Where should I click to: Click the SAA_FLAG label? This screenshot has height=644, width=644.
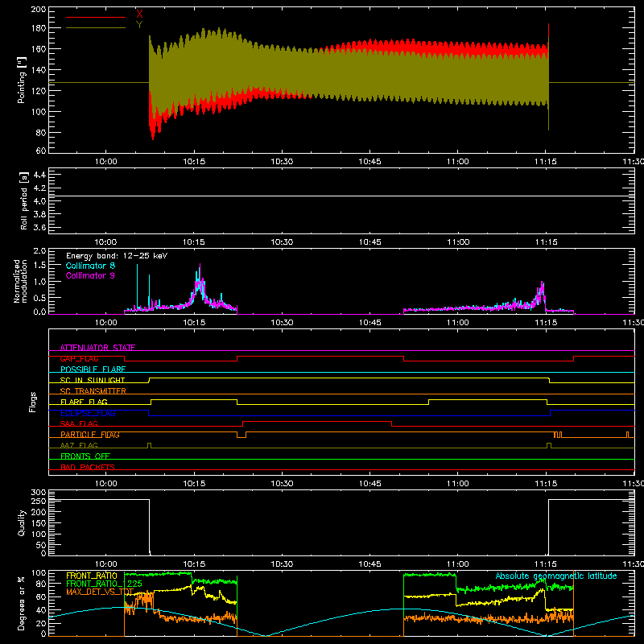[79, 423]
